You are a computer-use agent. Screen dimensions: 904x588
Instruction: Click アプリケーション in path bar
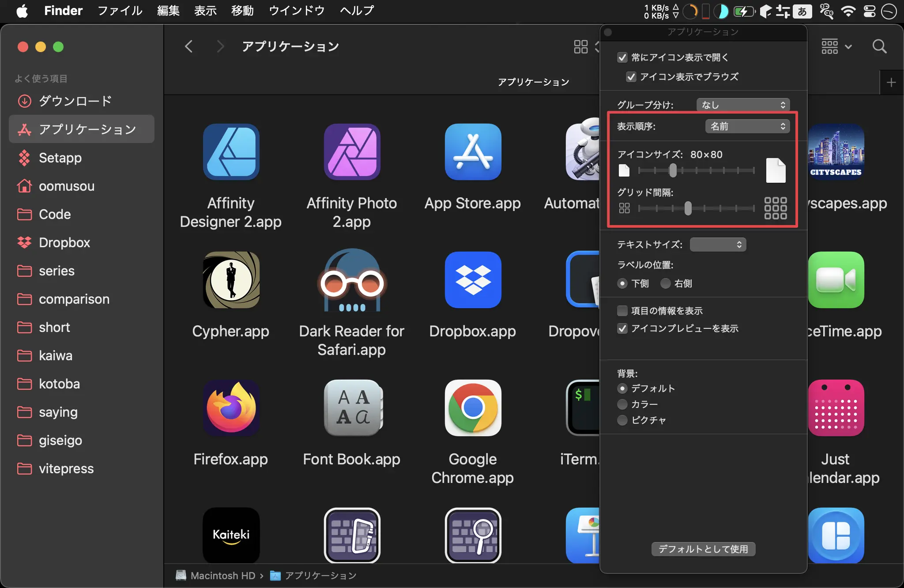(x=313, y=576)
